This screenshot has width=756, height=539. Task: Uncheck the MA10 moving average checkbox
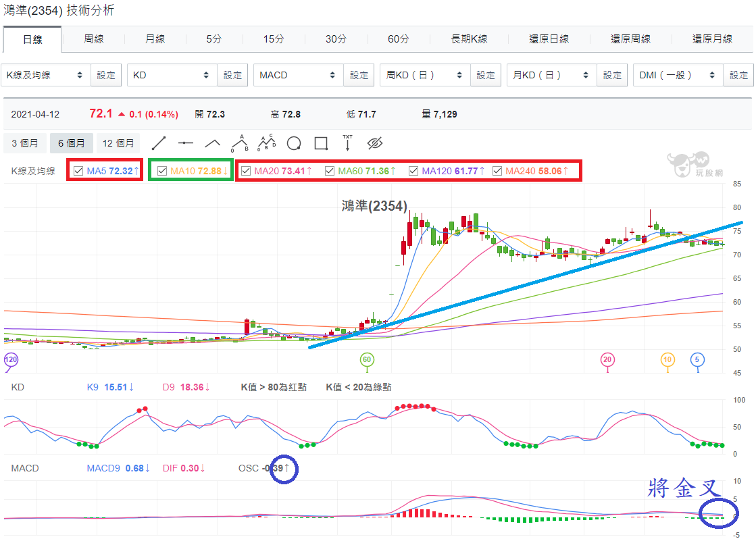(162, 171)
